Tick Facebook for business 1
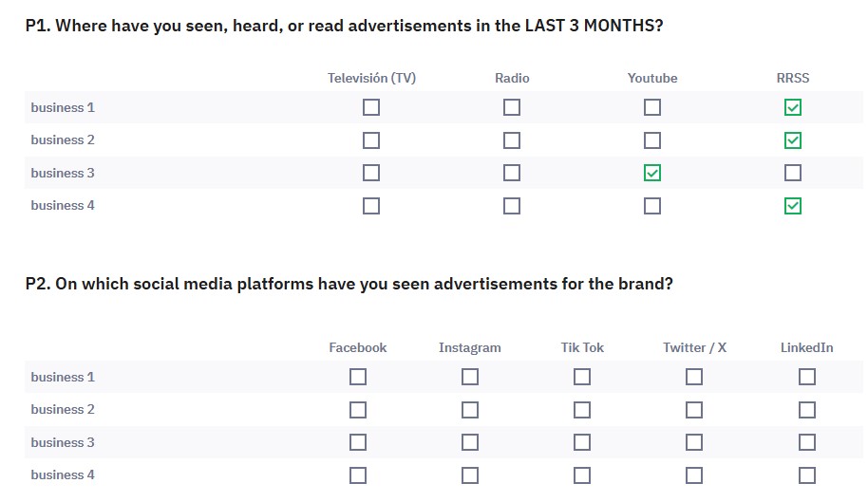The image size is (868, 502). click(x=358, y=377)
